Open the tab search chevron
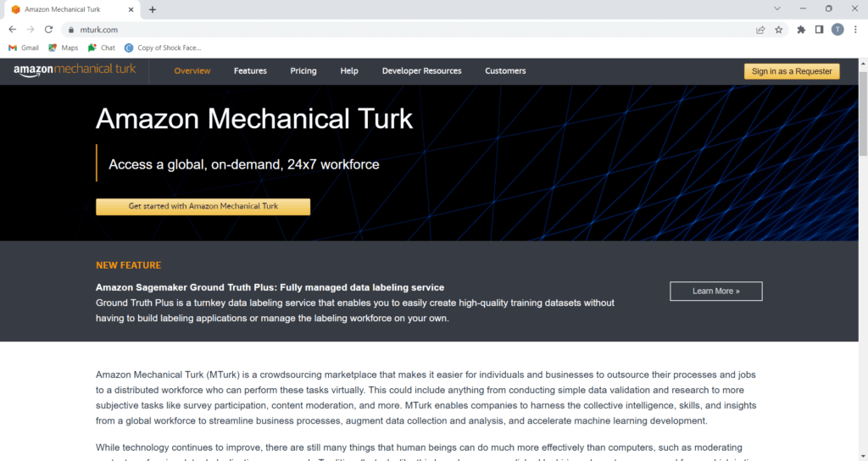 (777, 8)
